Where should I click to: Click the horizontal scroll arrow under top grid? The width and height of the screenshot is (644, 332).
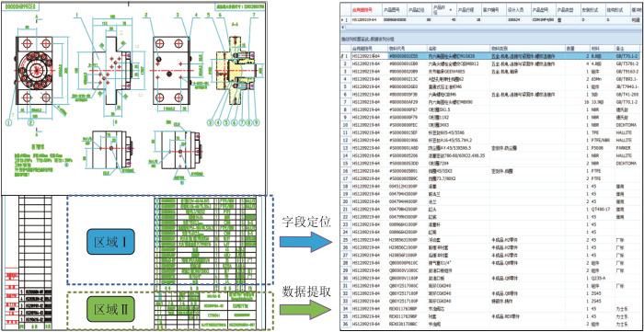click(343, 28)
